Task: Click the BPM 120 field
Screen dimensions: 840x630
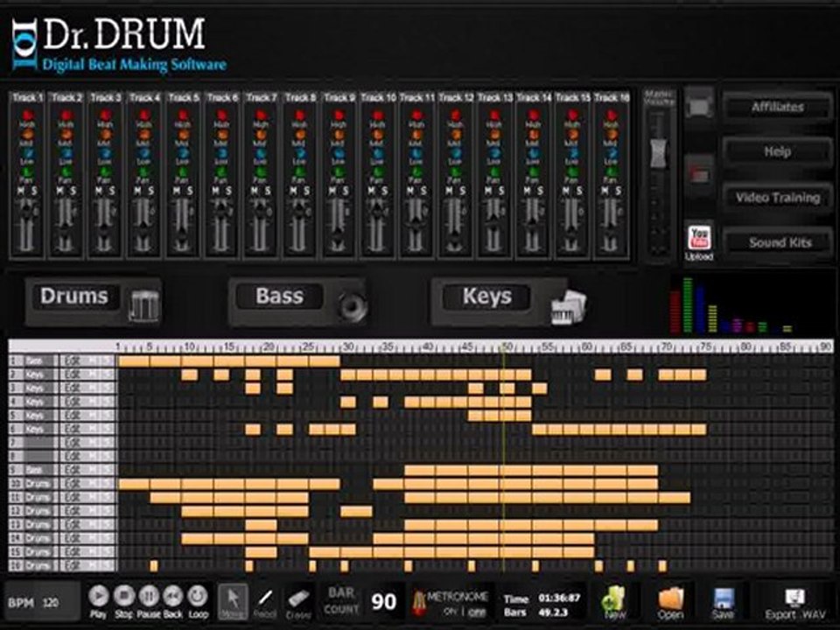Action: 43,603
